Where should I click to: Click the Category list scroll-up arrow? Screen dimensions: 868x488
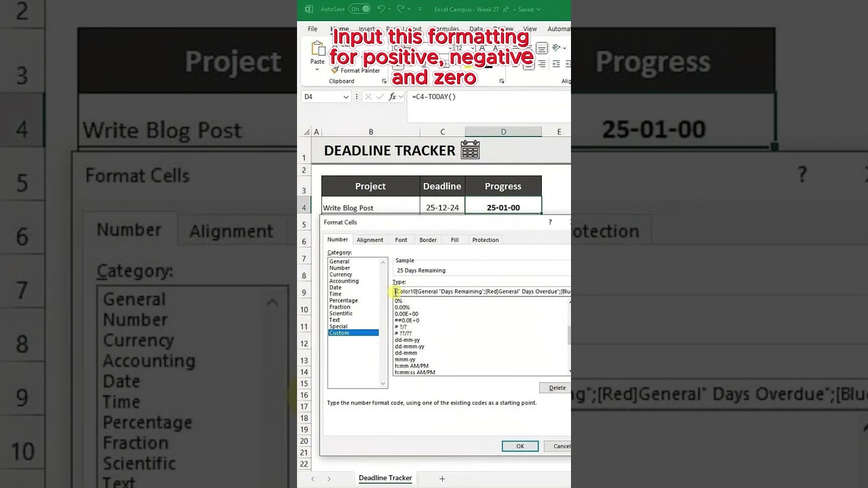(x=383, y=262)
